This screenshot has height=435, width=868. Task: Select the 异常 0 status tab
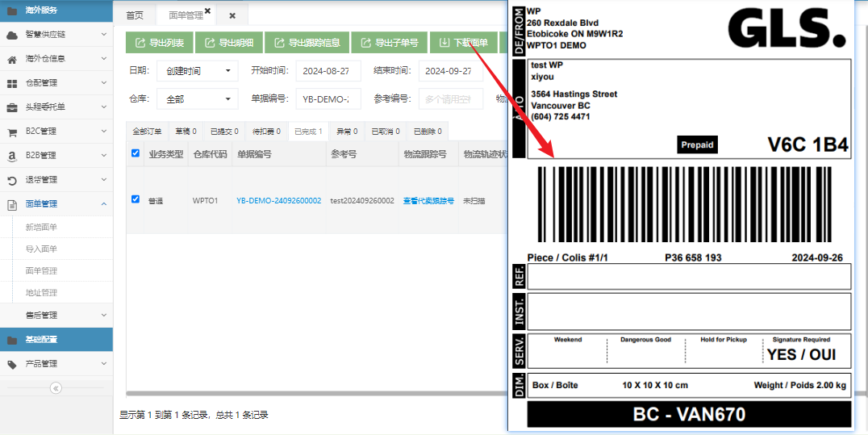pos(347,132)
